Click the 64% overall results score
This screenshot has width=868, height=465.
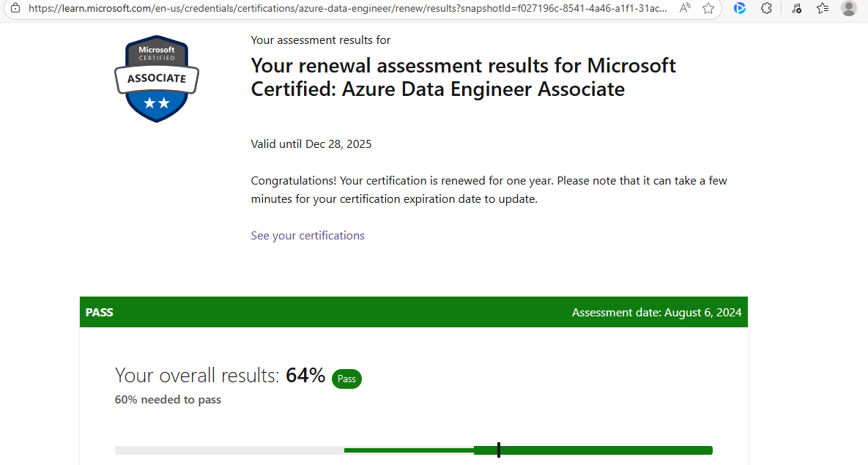click(305, 376)
